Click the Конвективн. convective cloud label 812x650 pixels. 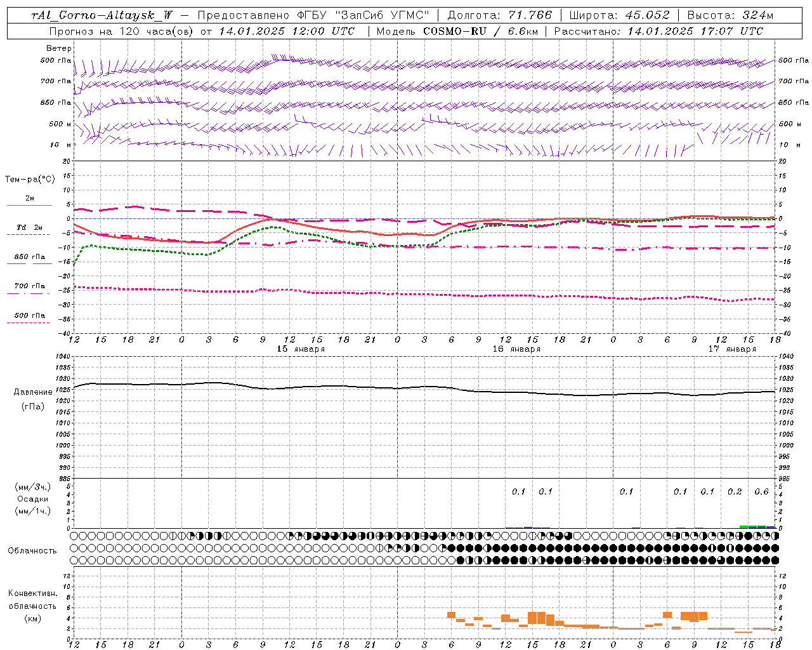pos(33,594)
